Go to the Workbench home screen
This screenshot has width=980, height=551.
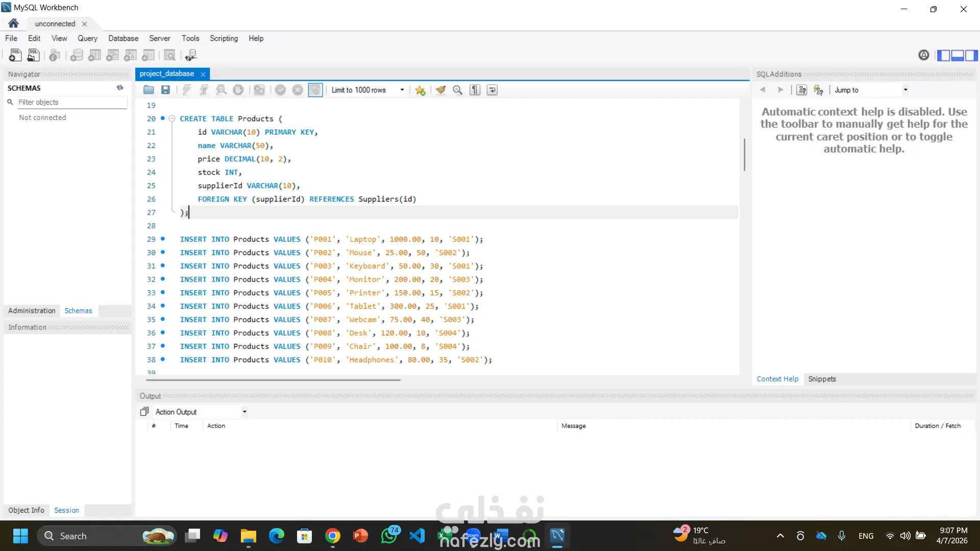tap(14, 23)
